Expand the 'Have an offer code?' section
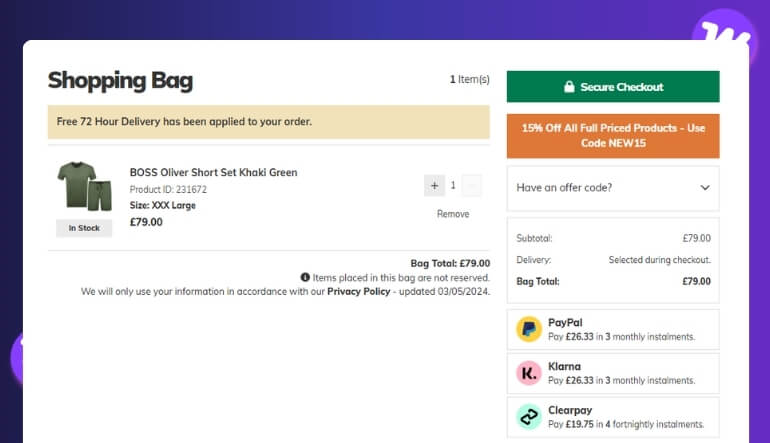The height and width of the screenshot is (443, 770). point(613,188)
